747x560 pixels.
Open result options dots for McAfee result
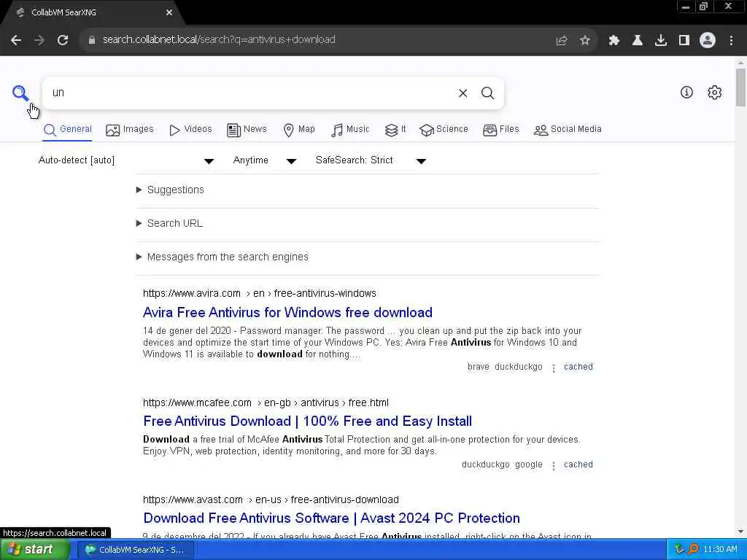(554, 465)
